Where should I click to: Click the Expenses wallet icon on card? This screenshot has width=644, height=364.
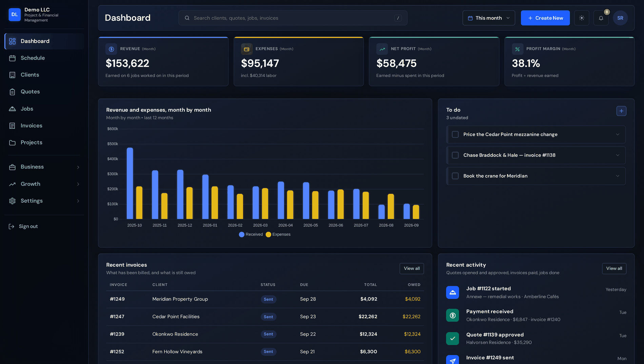(247, 49)
